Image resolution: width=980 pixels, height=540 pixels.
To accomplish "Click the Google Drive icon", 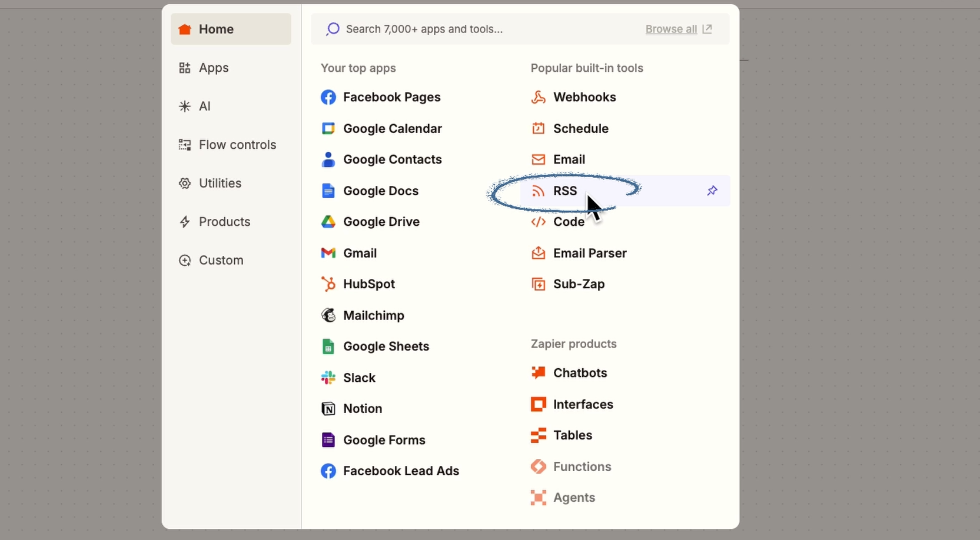I will click(328, 222).
